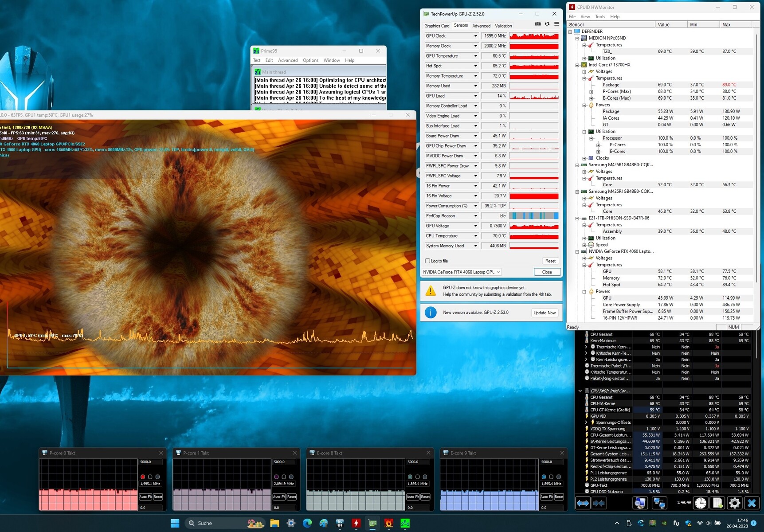Click Auto Fit in E-core 9 Takt
Image resolution: width=764 pixels, height=532 pixels.
(x=546, y=497)
